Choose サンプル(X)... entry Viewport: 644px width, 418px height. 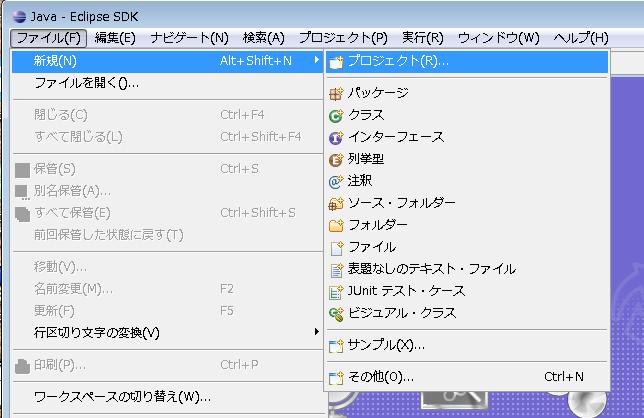pos(467,345)
